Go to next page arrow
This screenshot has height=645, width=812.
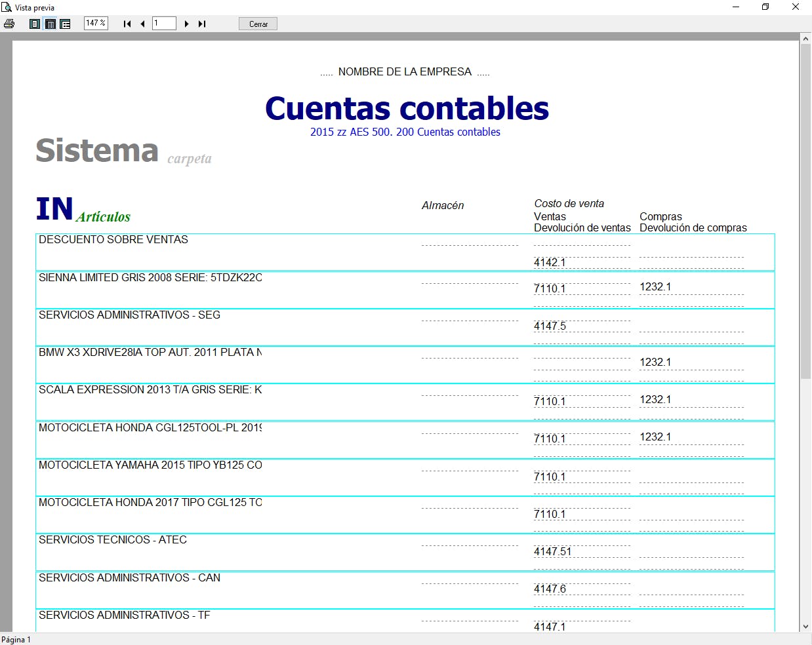(187, 24)
